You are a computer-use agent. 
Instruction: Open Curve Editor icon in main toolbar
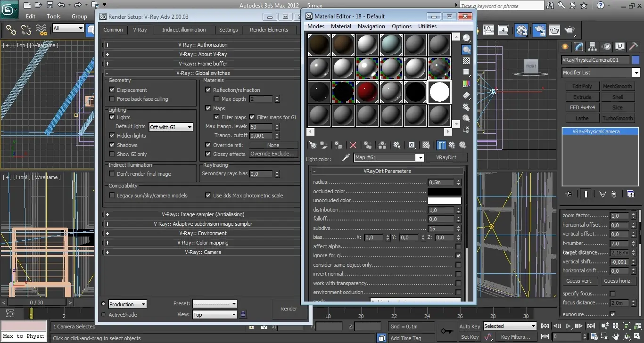[x=488, y=30]
